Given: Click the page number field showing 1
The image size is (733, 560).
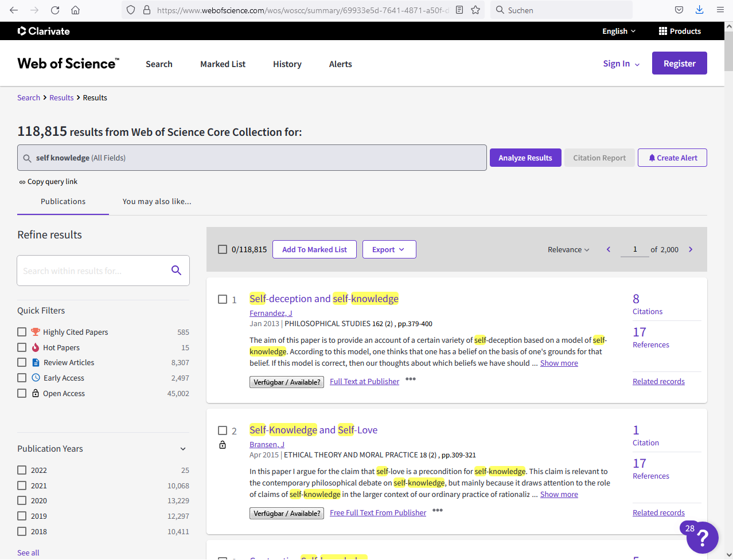Looking at the screenshot, I should 635,249.
